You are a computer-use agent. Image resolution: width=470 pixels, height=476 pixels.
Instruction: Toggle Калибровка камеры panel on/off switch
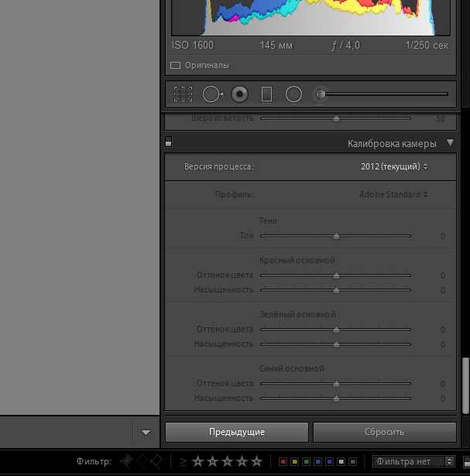click(x=169, y=142)
